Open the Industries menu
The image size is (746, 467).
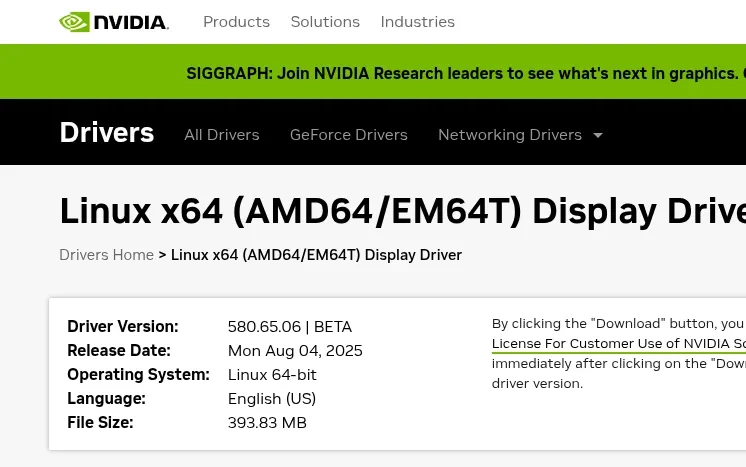click(x=417, y=21)
